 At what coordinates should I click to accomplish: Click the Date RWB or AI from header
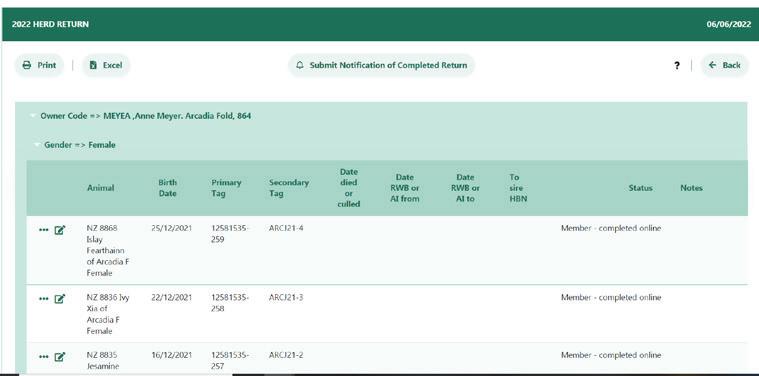[x=405, y=188]
